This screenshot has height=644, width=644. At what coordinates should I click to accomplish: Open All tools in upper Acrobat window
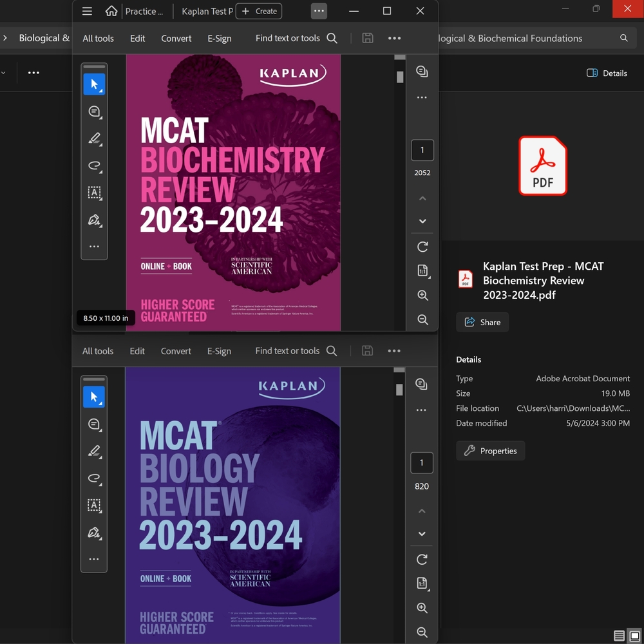click(98, 38)
